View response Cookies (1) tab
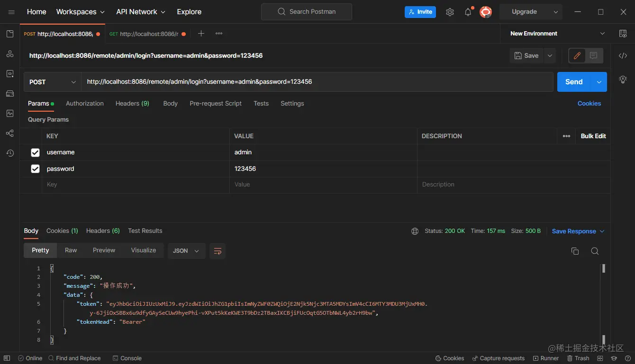The height and width of the screenshot is (364, 635). [62, 231]
